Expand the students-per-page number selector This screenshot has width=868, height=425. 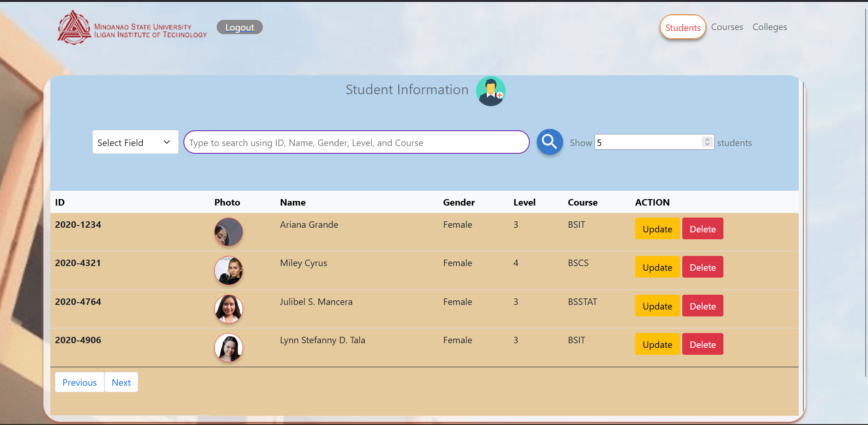pyautogui.click(x=707, y=142)
